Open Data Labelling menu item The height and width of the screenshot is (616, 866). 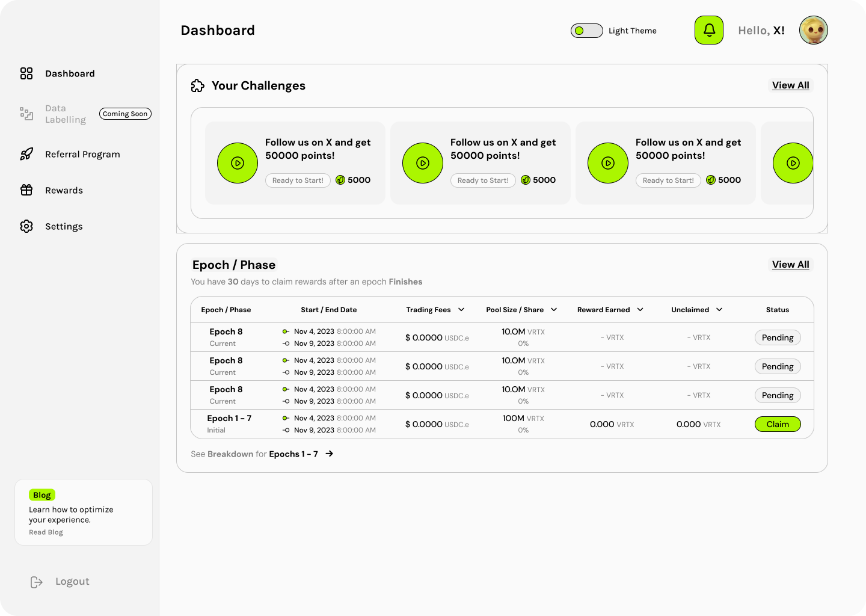click(x=66, y=114)
